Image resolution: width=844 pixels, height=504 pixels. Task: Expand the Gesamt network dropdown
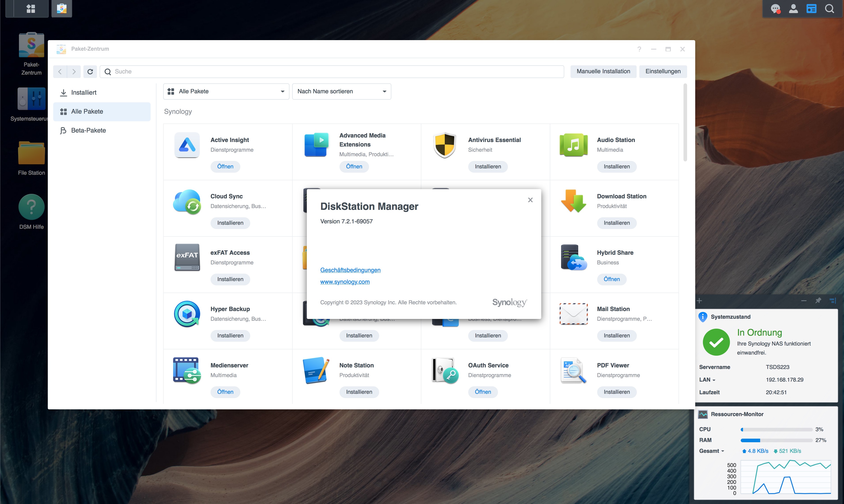tap(711, 451)
